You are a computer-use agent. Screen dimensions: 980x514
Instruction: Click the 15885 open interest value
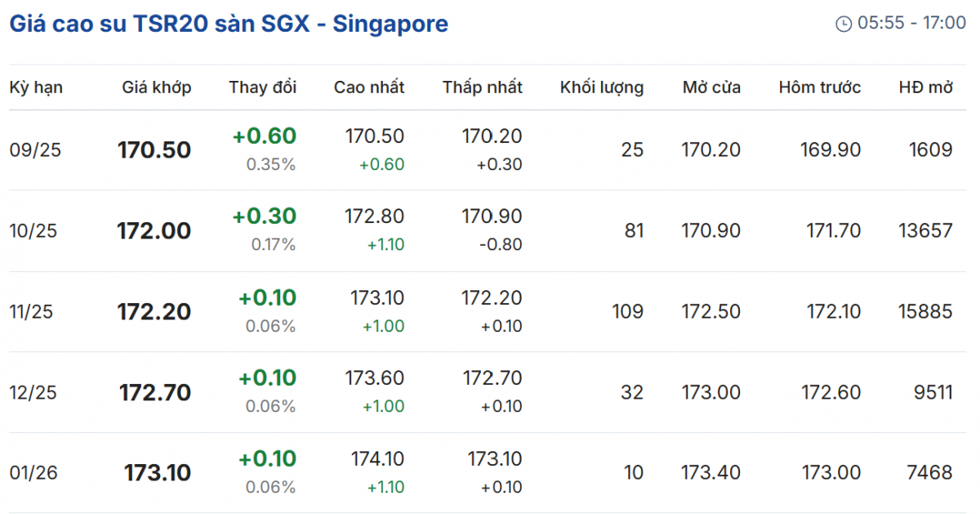pyautogui.click(x=924, y=312)
